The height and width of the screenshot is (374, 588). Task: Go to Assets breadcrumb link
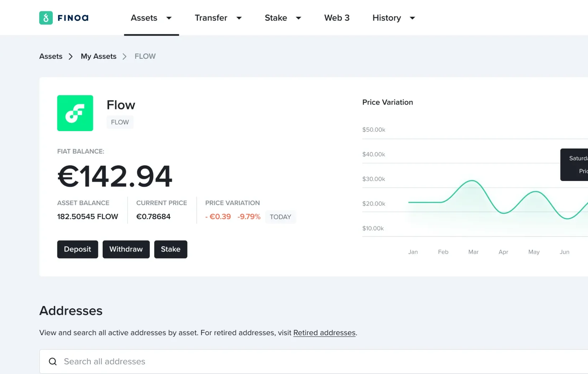pyautogui.click(x=51, y=56)
